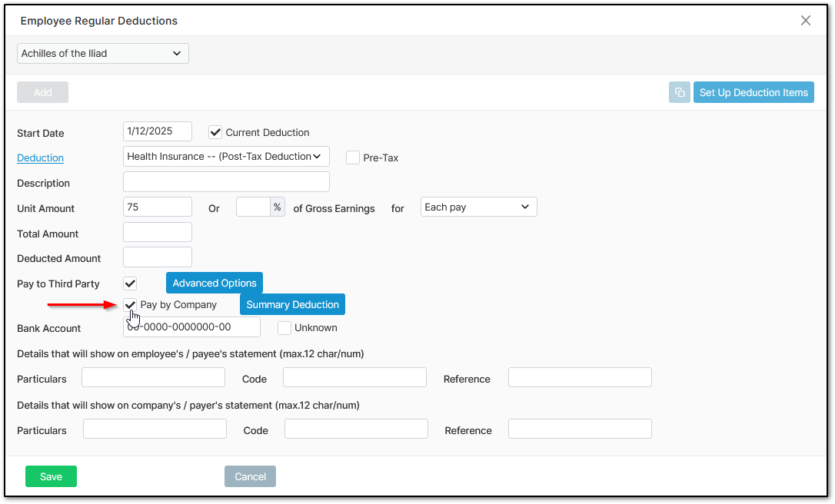Click the company statement Reference field
This screenshot has width=835, height=504.
tap(580, 429)
